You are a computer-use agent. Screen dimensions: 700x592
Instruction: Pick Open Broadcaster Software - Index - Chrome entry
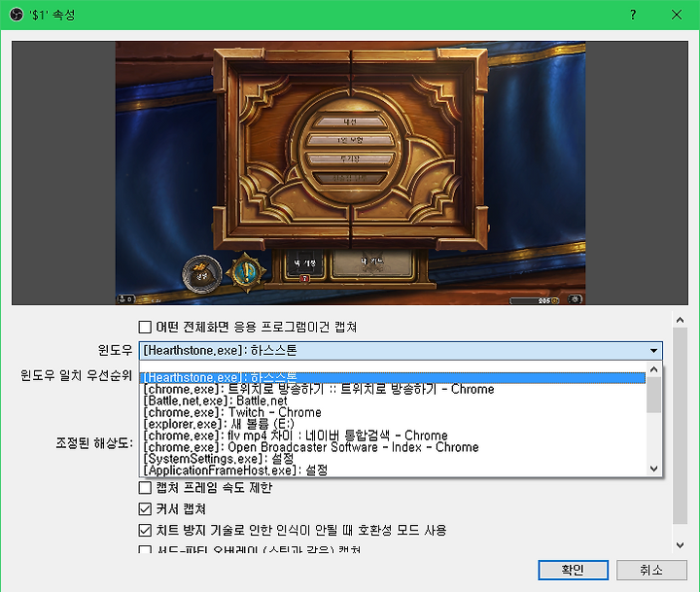(x=393, y=447)
